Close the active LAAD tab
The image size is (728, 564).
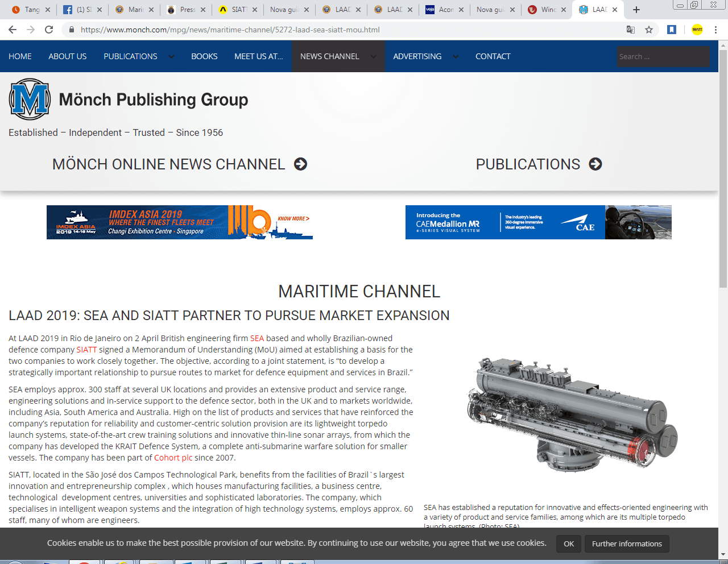615,10
